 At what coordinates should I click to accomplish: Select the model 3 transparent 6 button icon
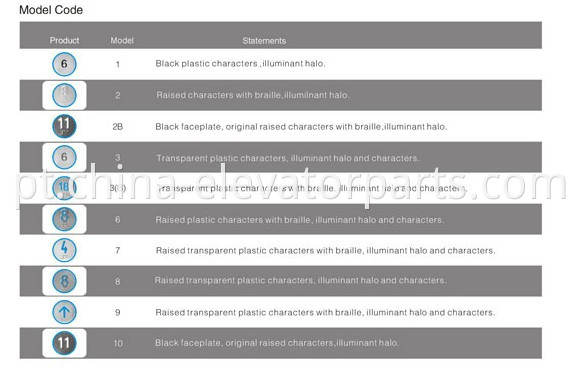(x=64, y=157)
